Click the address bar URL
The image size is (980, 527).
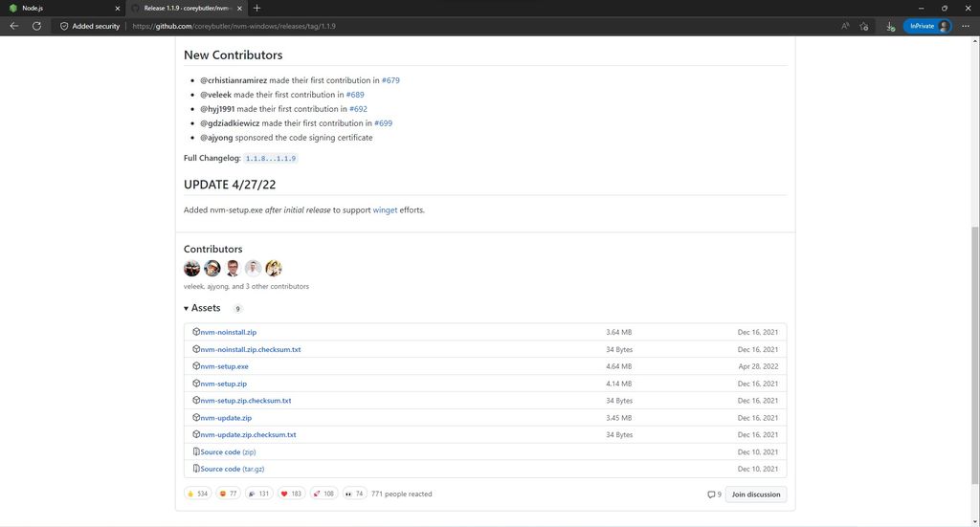point(234,26)
